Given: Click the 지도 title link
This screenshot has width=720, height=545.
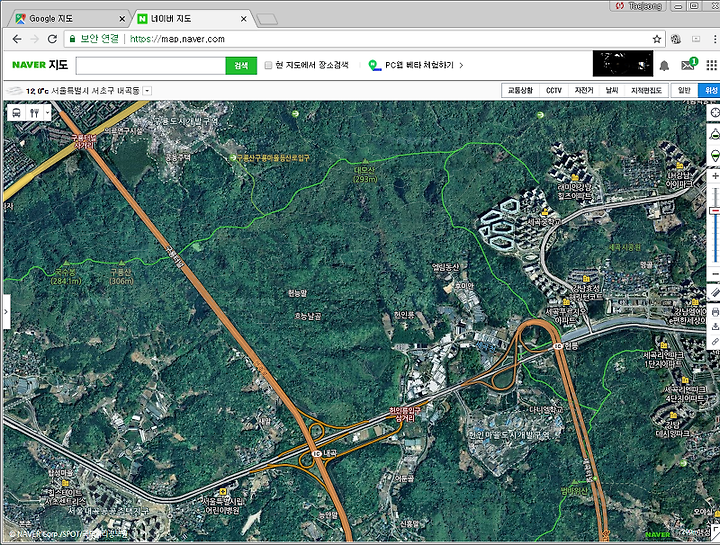Looking at the screenshot, I should click(58, 65).
